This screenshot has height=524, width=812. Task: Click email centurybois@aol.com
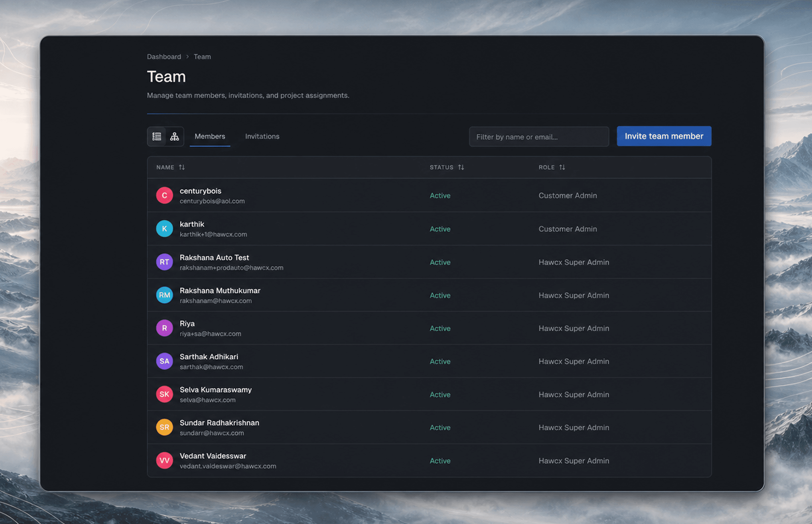coord(212,201)
